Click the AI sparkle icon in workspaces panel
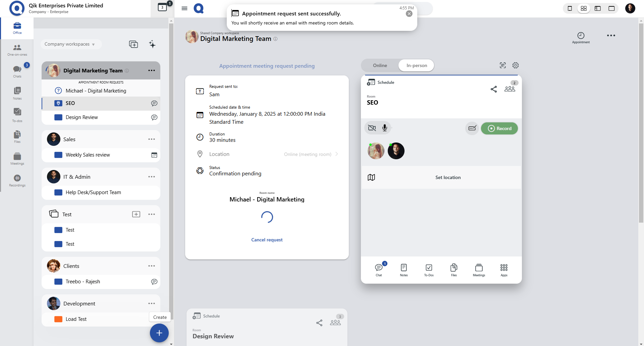 (152, 44)
